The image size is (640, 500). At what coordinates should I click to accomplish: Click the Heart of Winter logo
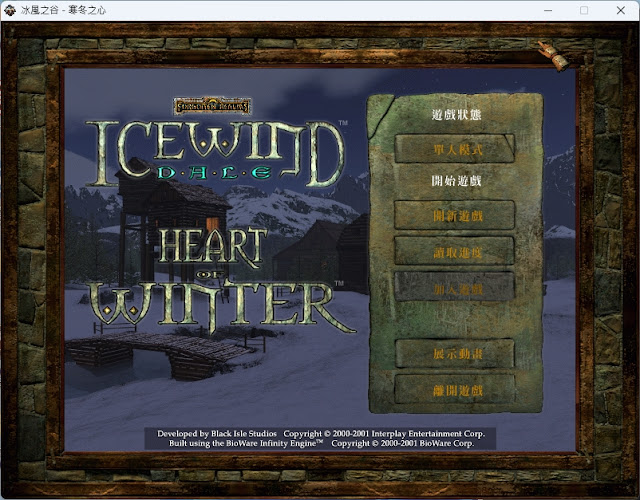tap(220, 280)
